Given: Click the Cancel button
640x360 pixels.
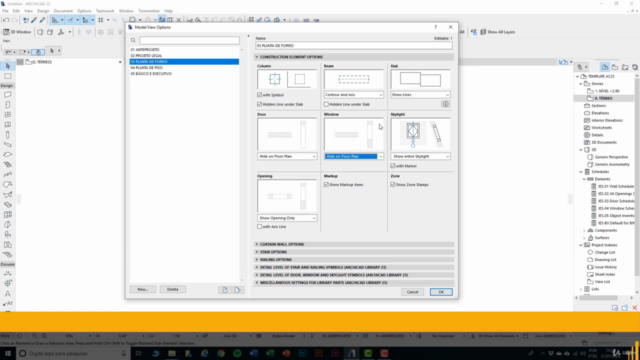Looking at the screenshot, I should 413,292.
